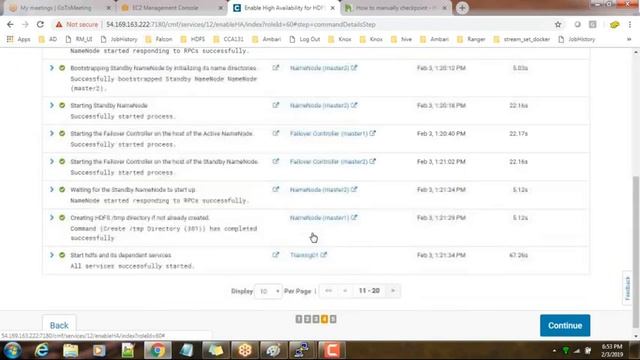Open Bootstrapping Standby NameNode command details icon
Viewport: 640px width, 360px height.
click(x=276, y=68)
